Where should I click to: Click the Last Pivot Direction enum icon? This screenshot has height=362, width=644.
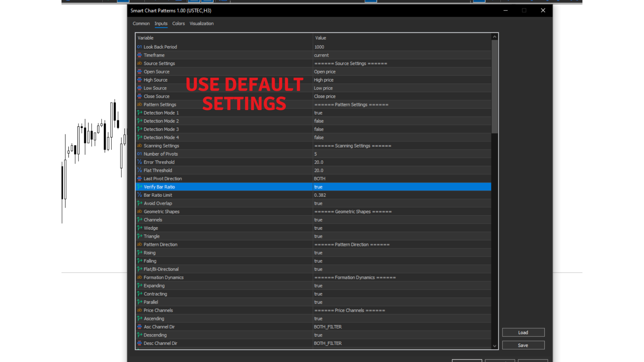(x=140, y=179)
